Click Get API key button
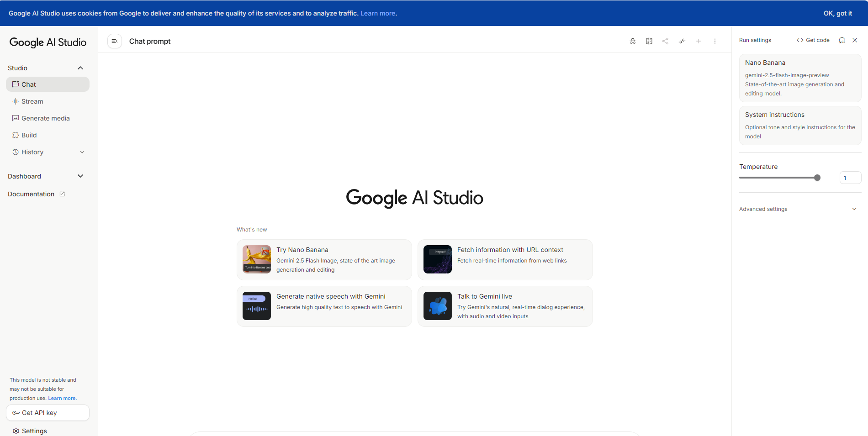868x436 pixels. coord(48,413)
